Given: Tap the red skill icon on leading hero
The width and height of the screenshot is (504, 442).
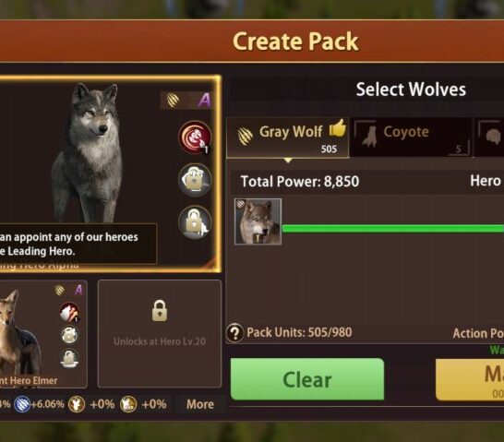Looking at the screenshot, I should pyautogui.click(x=195, y=137).
